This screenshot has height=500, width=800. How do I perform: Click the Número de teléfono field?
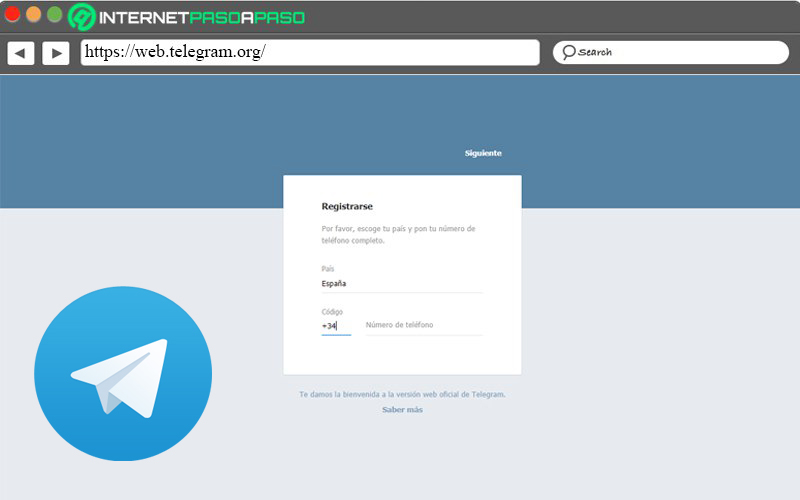coord(424,325)
